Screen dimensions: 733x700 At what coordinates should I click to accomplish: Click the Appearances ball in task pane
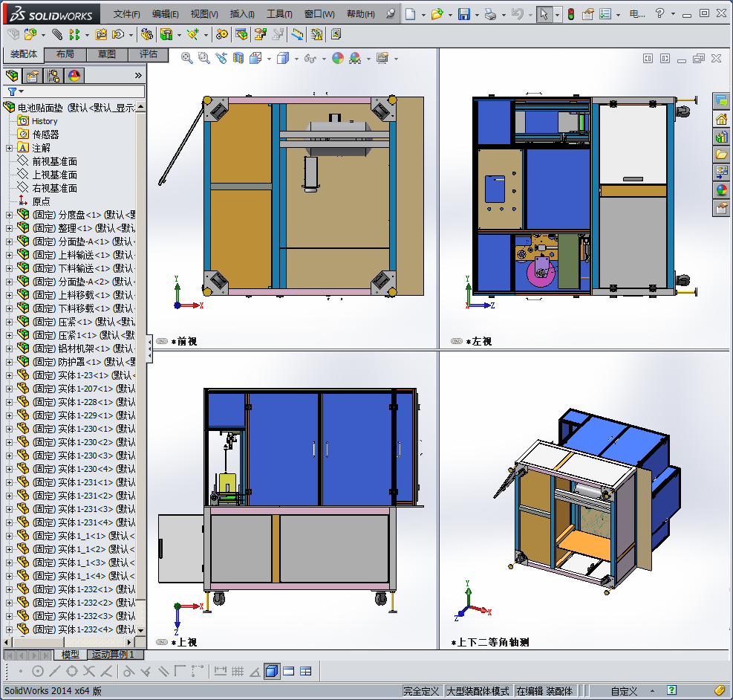pos(722,190)
